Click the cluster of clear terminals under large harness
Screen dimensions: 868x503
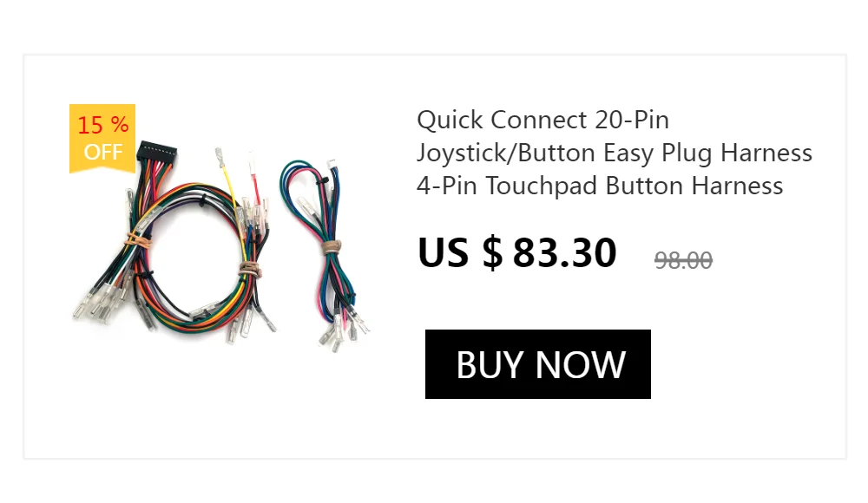tap(102, 302)
